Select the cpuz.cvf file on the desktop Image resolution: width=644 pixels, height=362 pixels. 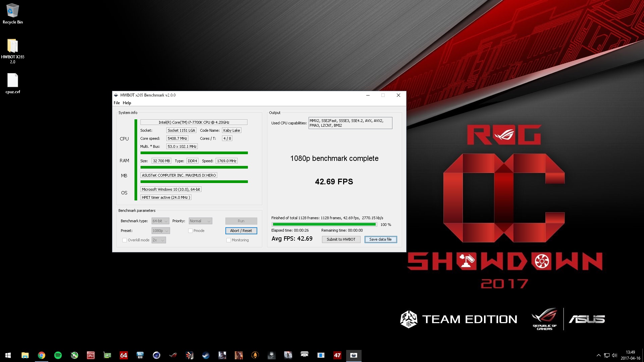[x=13, y=83]
